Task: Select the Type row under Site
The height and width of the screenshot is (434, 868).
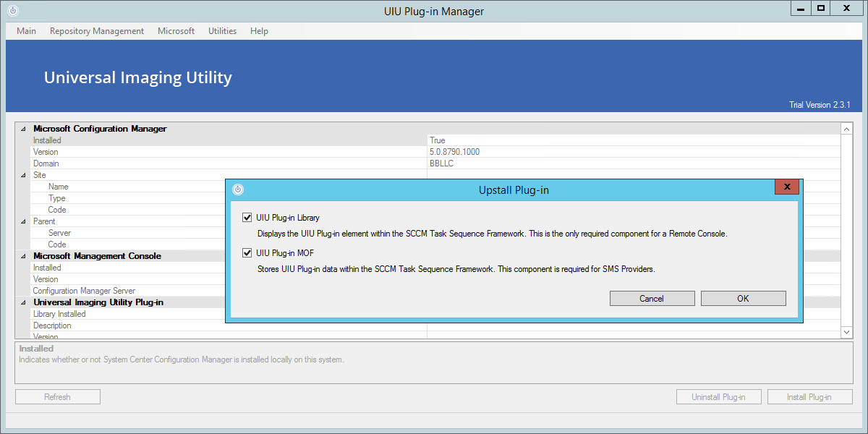Action: coord(128,198)
